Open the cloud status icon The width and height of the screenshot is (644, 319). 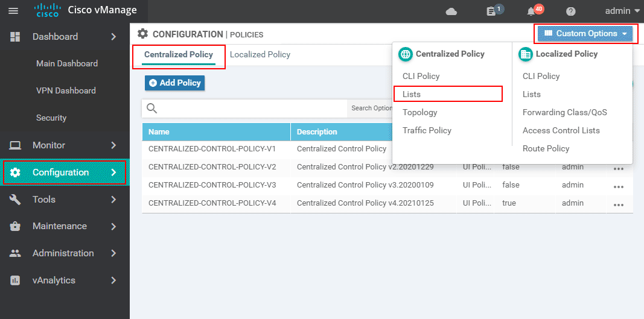click(451, 11)
